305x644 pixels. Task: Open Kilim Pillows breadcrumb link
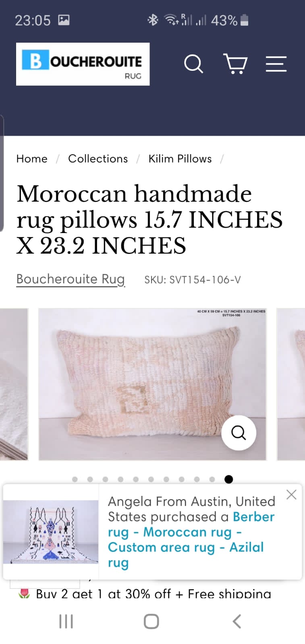point(180,159)
